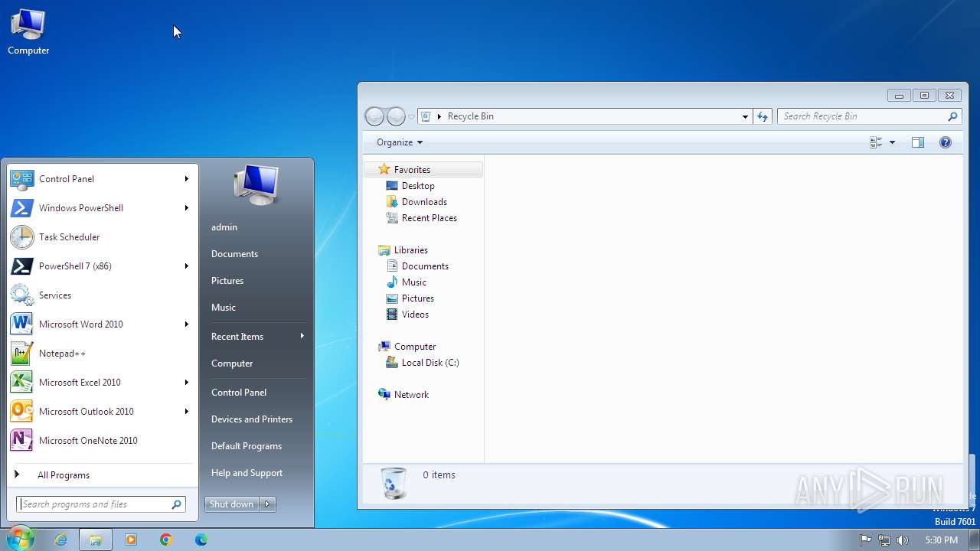The image size is (980, 551).
Task: Open Help and Support
Action: 256,473
